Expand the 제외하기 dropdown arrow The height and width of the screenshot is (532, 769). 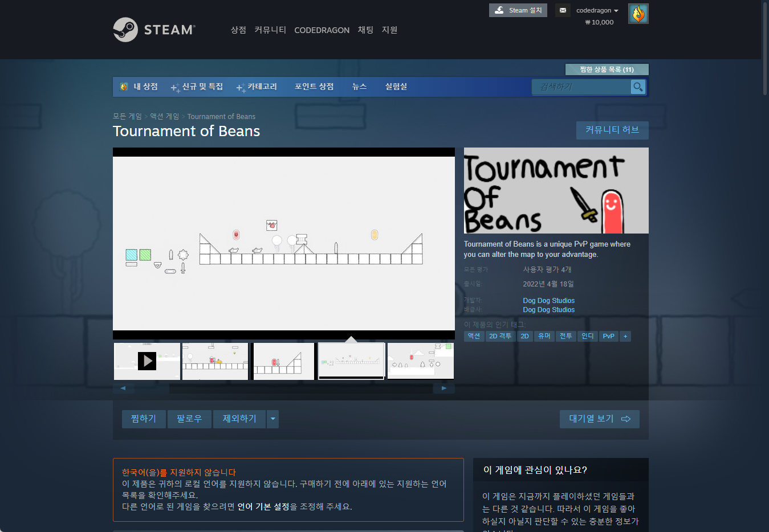click(x=273, y=419)
